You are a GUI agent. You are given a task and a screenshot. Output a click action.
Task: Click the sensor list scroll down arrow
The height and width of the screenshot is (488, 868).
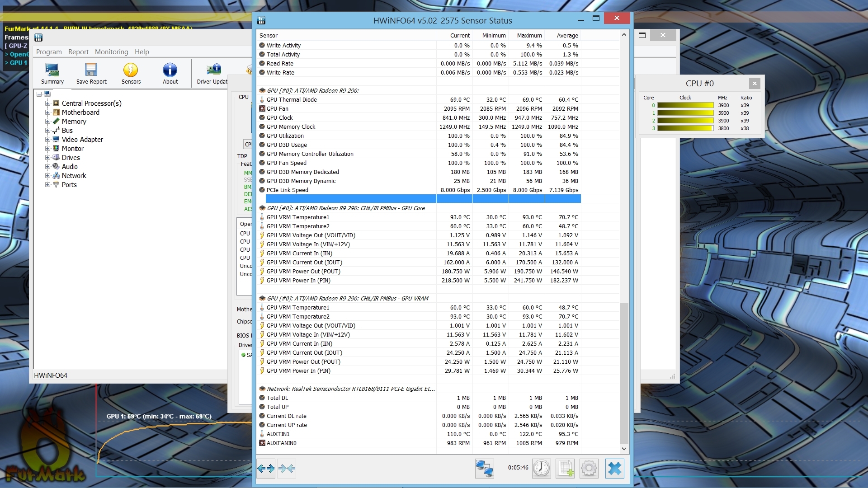[x=624, y=449]
